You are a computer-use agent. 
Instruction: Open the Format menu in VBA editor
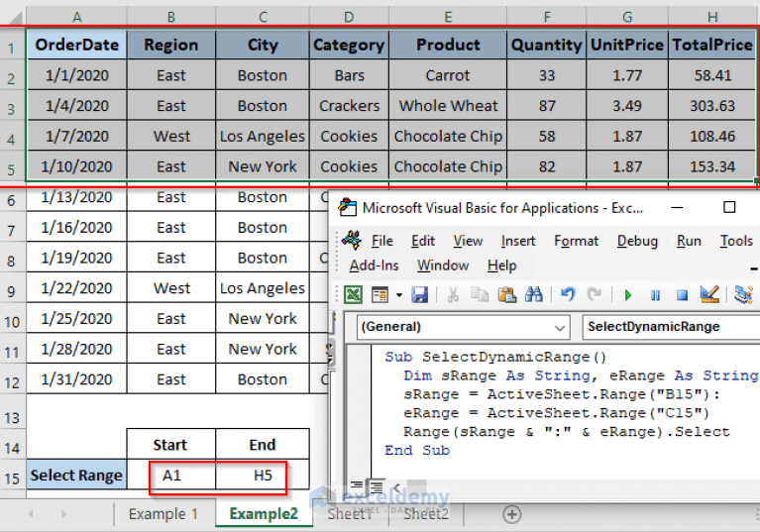(x=577, y=241)
